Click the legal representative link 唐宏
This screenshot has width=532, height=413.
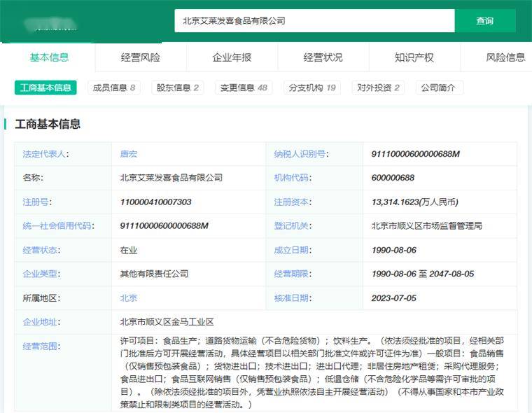point(129,154)
